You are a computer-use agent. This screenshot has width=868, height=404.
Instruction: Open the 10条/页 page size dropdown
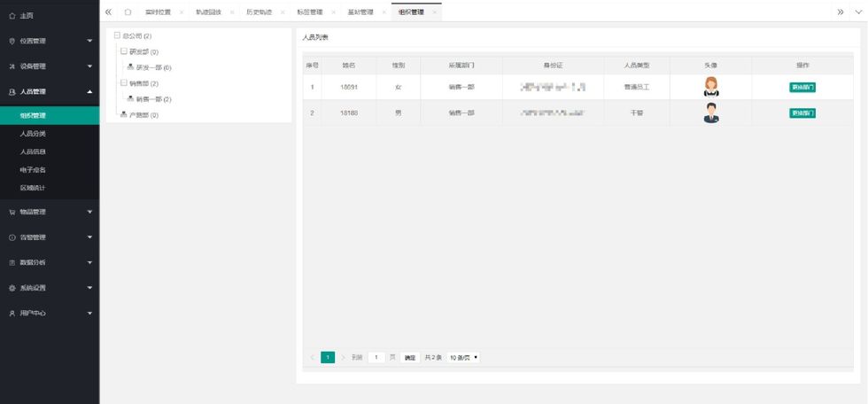click(x=463, y=357)
